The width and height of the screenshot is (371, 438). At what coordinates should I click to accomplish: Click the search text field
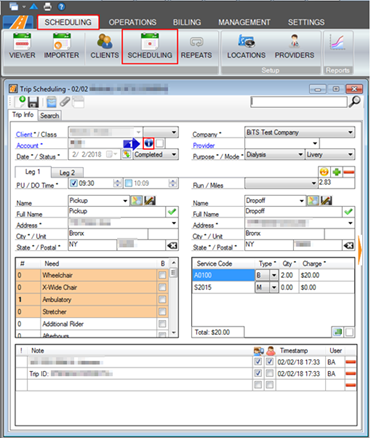(x=299, y=102)
